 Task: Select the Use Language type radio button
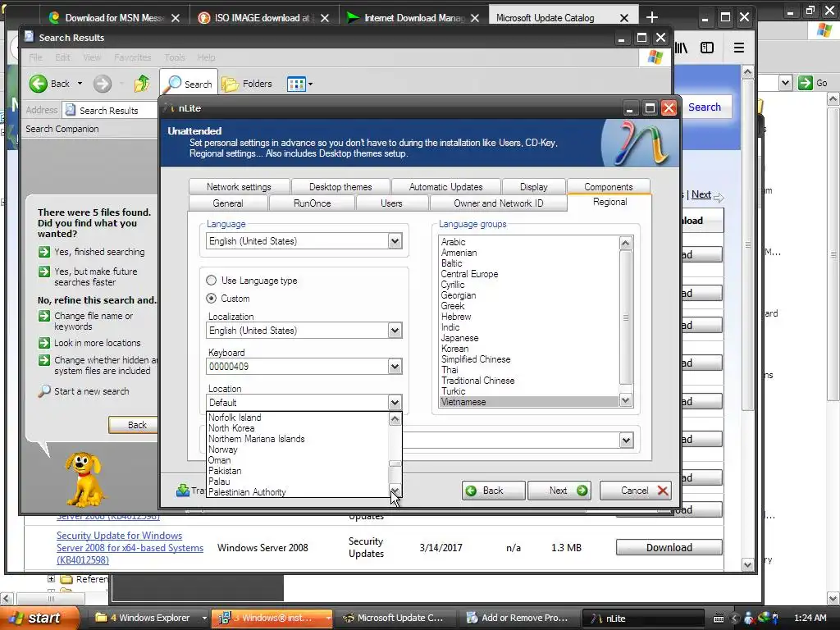pos(212,281)
